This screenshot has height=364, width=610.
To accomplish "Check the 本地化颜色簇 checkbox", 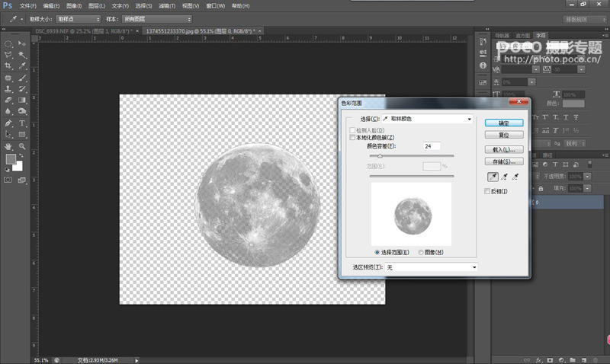I will coord(352,138).
